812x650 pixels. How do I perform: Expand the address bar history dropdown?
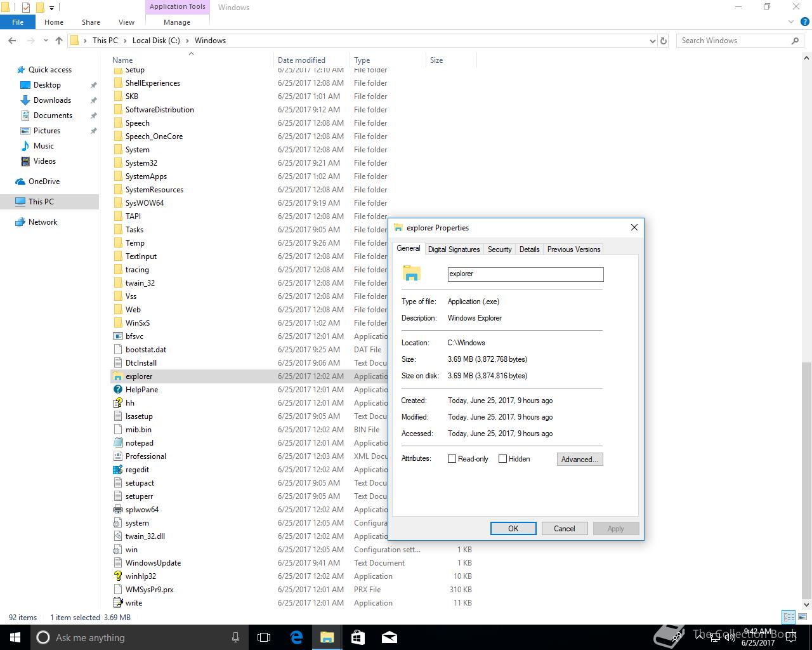click(653, 41)
